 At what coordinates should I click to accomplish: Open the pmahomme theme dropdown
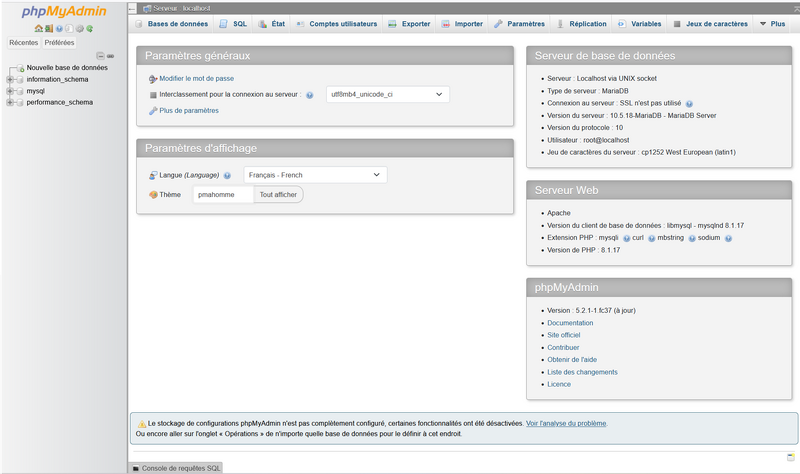coord(223,194)
